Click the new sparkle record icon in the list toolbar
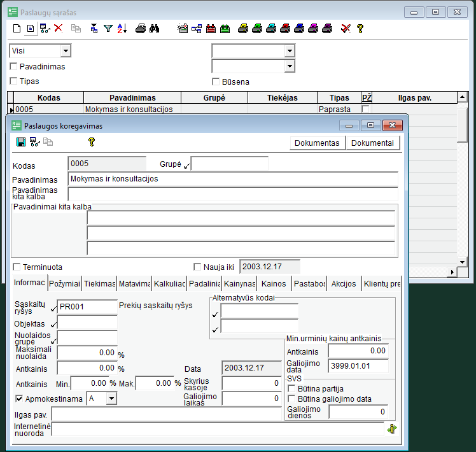The height and width of the screenshot is (452, 476). (183, 29)
